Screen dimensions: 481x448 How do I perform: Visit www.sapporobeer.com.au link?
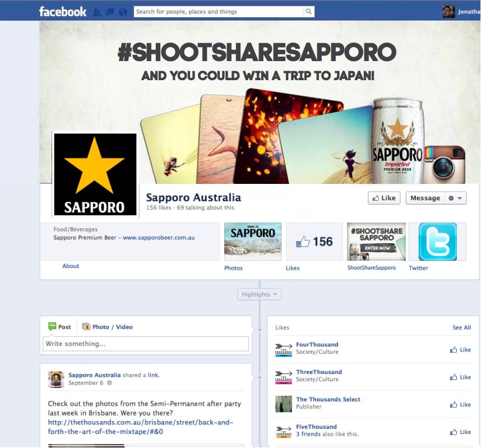pyautogui.click(x=159, y=238)
